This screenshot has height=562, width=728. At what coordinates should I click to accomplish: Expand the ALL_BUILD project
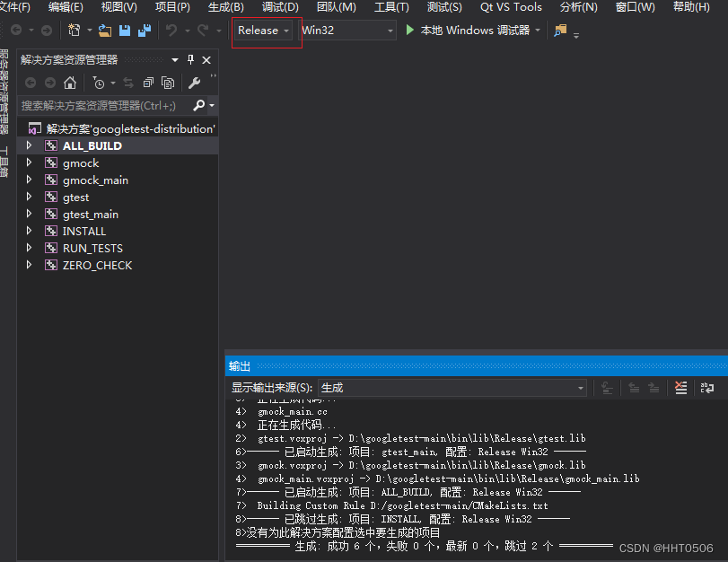point(29,145)
